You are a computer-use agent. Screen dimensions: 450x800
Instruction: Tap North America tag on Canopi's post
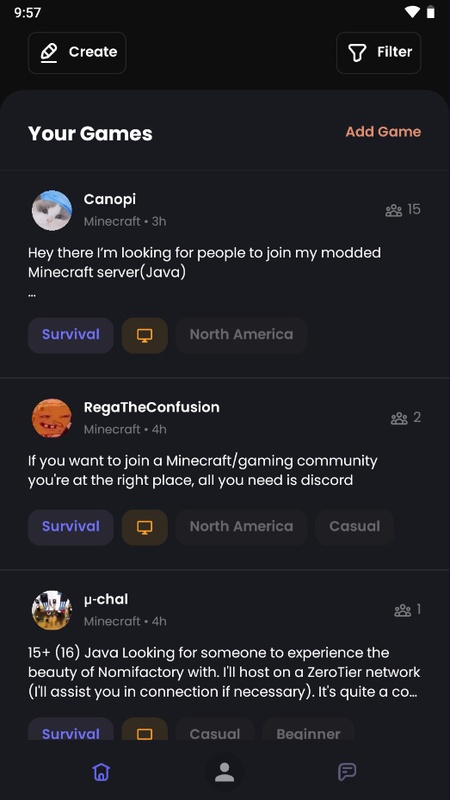(x=241, y=335)
